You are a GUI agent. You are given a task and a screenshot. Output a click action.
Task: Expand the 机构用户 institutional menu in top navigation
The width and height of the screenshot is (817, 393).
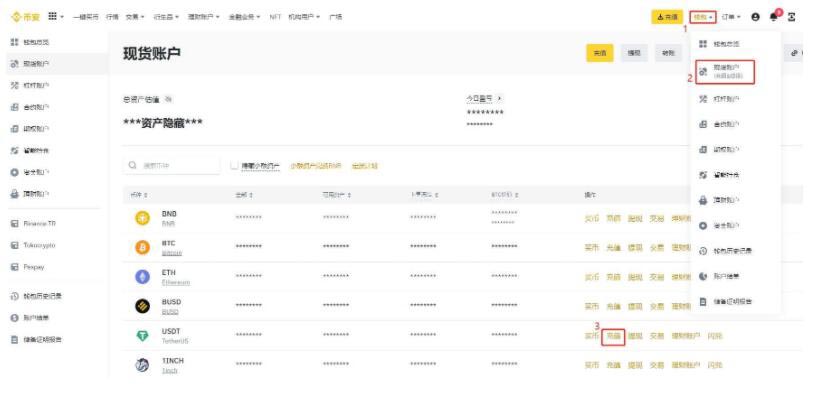pos(304,17)
